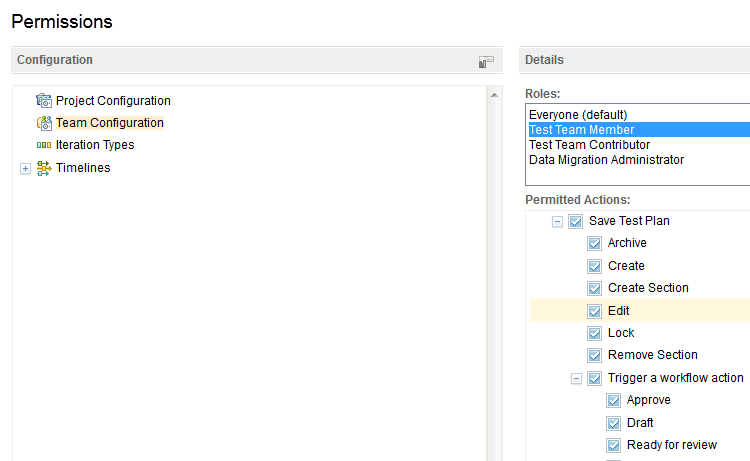750x461 pixels.
Task: Click the Project Configuration icon
Action: coord(43,101)
